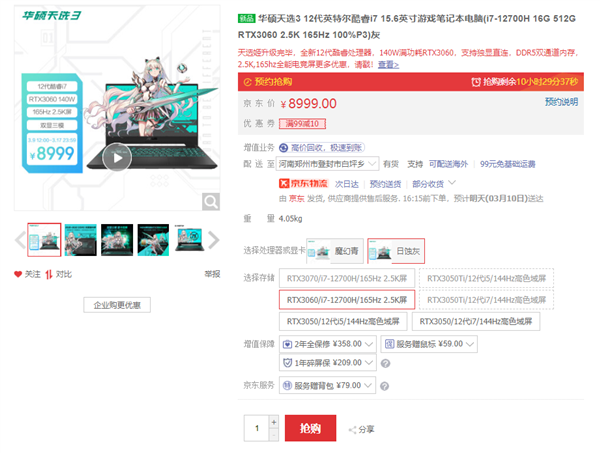Open the magnifier zoom icon on product image
Screen dimensions: 600x453
211,202
